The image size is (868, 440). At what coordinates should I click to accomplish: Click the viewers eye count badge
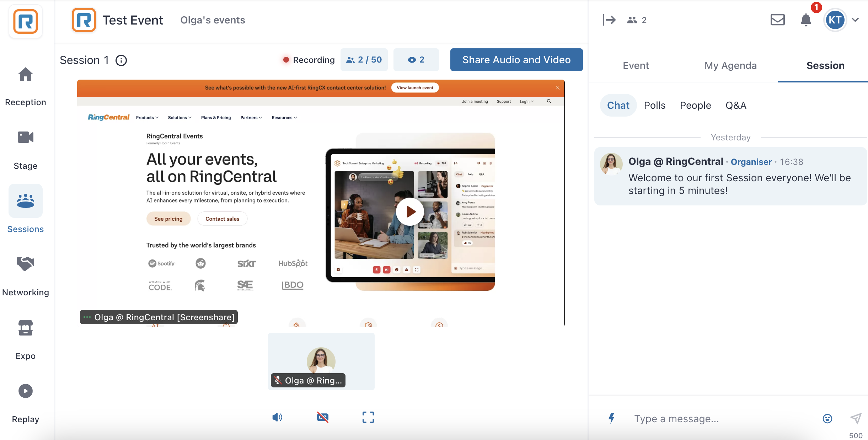tap(416, 60)
